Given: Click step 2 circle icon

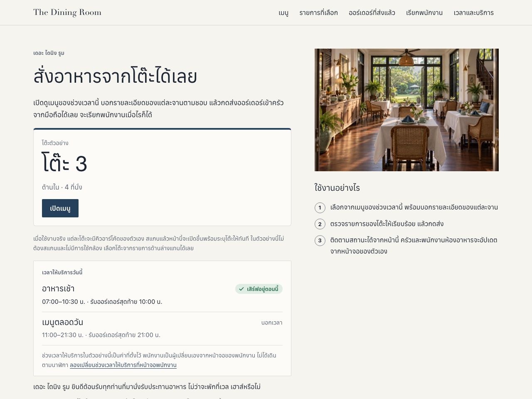Looking at the screenshot, I should (x=320, y=224).
